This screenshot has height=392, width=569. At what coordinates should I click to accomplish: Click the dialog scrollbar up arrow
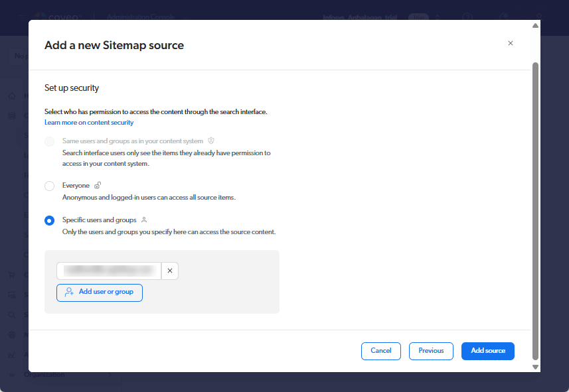click(x=535, y=26)
